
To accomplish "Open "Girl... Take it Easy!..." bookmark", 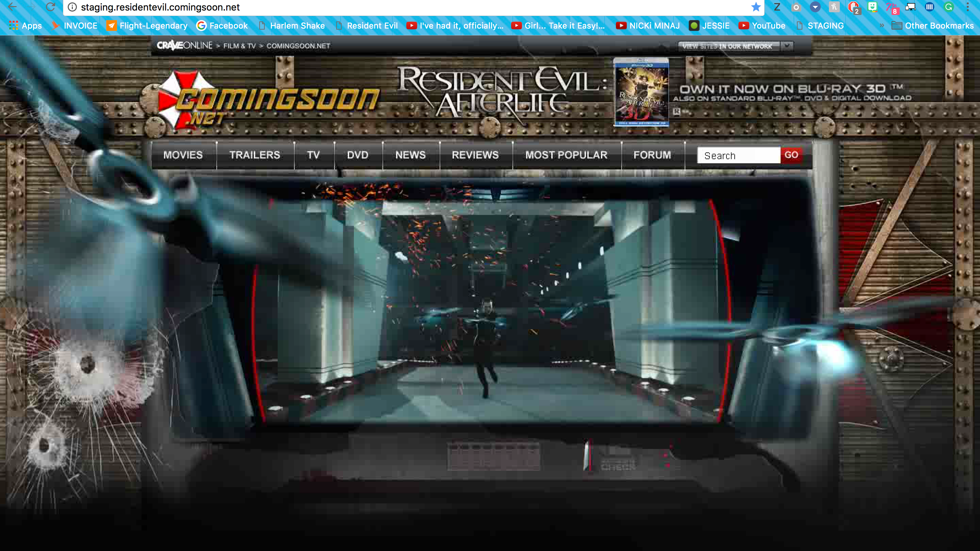I will (x=558, y=26).
